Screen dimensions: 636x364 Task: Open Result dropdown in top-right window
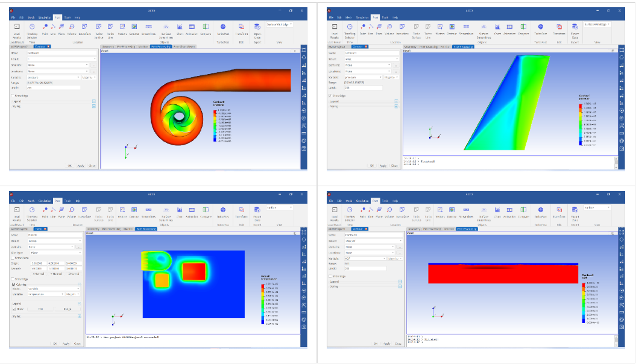(x=371, y=59)
